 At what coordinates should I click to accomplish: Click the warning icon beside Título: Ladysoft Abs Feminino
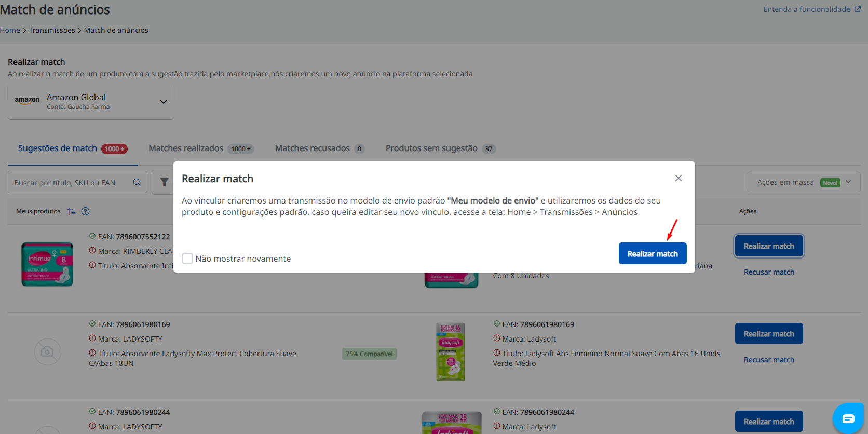pos(497,353)
